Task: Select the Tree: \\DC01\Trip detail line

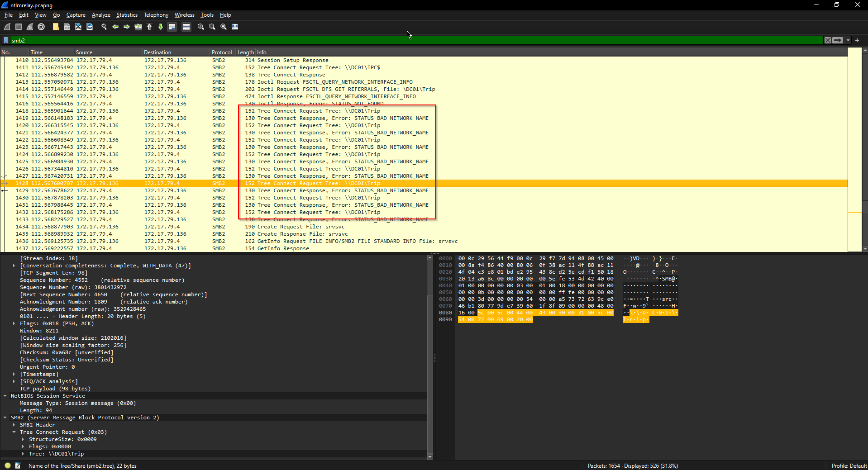Action: [x=214, y=454]
